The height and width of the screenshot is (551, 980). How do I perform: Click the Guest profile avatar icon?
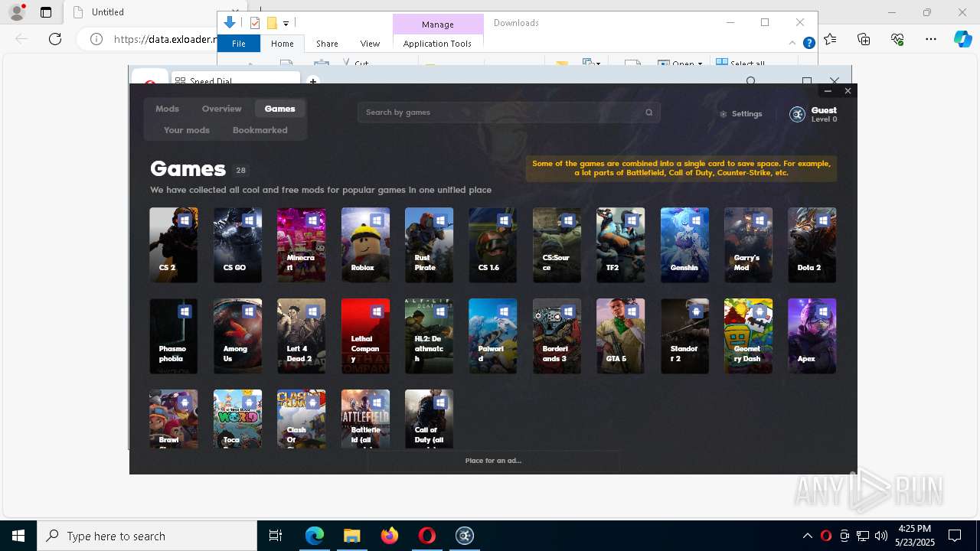pyautogui.click(x=798, y=115)
